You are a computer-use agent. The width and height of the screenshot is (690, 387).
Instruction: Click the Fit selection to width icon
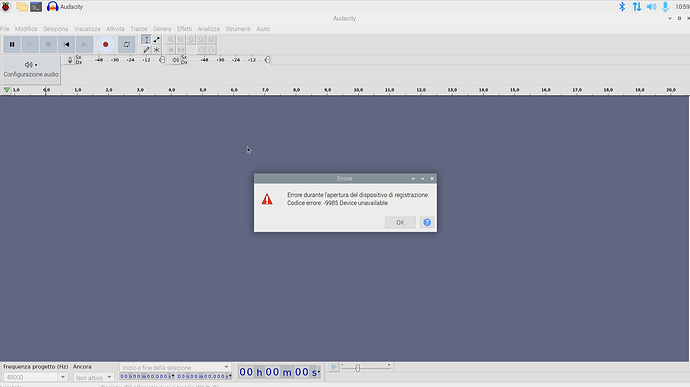[191, 40]
